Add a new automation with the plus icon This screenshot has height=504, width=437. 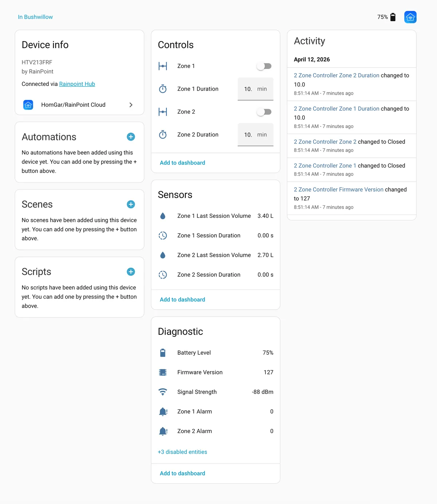click(131, 137)
